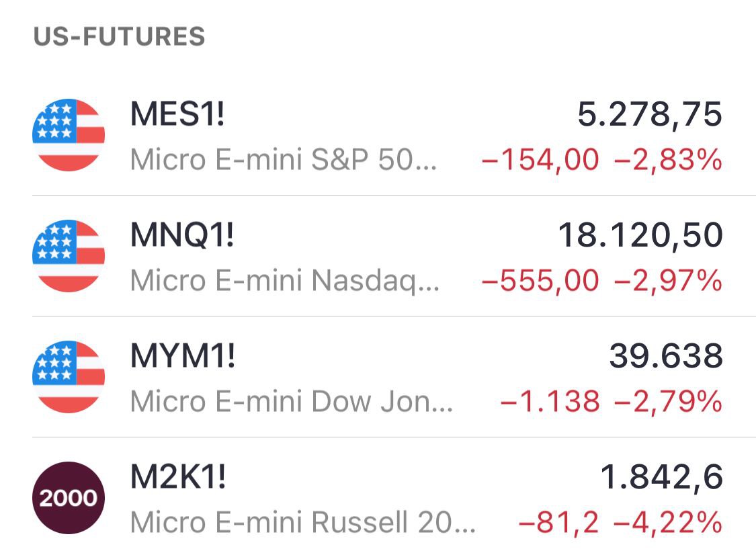The height and width of the screenshot is (555, 756).
Task: Click the 2000 Russell icon beside M2K1!
Action: [69, 498]
